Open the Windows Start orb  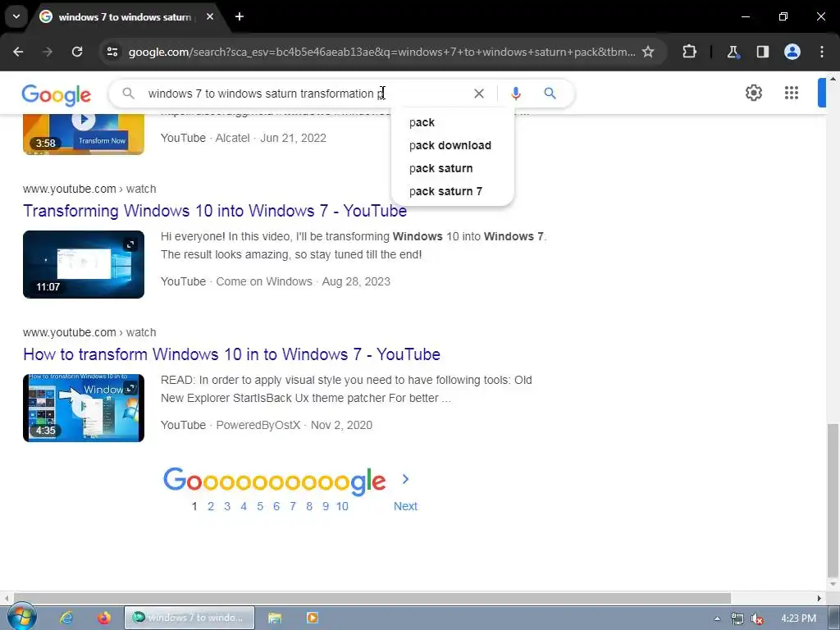(x=21, y=617)
